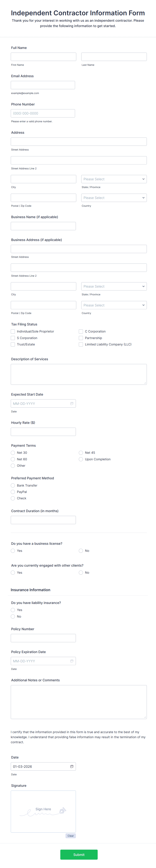Click the Description of Services text area
The width and height of the screenshot is (156, 868).
[78, 374]
